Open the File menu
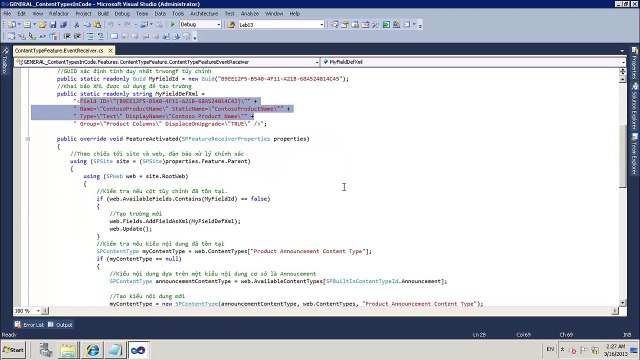The image size is (640, 360). pos(7,13)
